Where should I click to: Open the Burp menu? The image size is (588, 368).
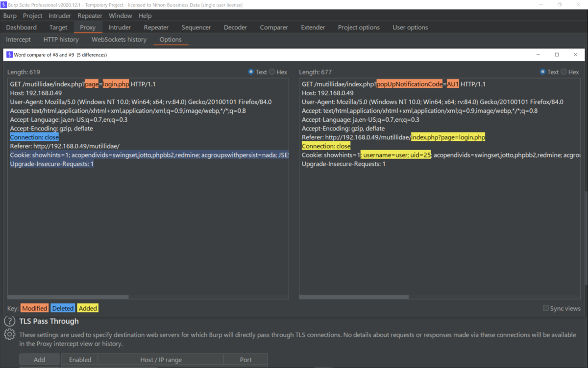pyautogui.click(x=10, y=16)
